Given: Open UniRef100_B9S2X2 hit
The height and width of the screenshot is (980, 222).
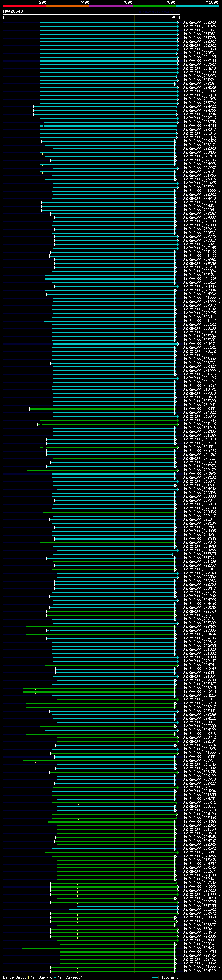Looking at the screenshot, I should click(199, 145).
